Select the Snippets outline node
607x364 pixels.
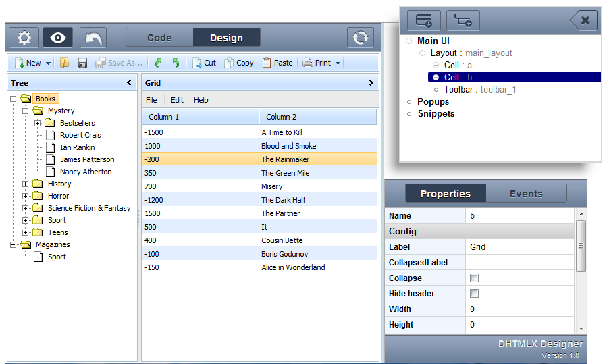[436, 114]
